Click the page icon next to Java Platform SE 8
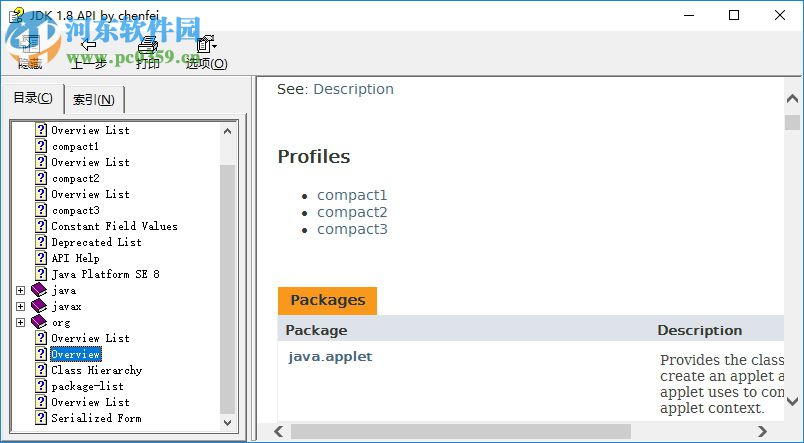This screenshot has width=804, height=443. click(x=41, y=274)
